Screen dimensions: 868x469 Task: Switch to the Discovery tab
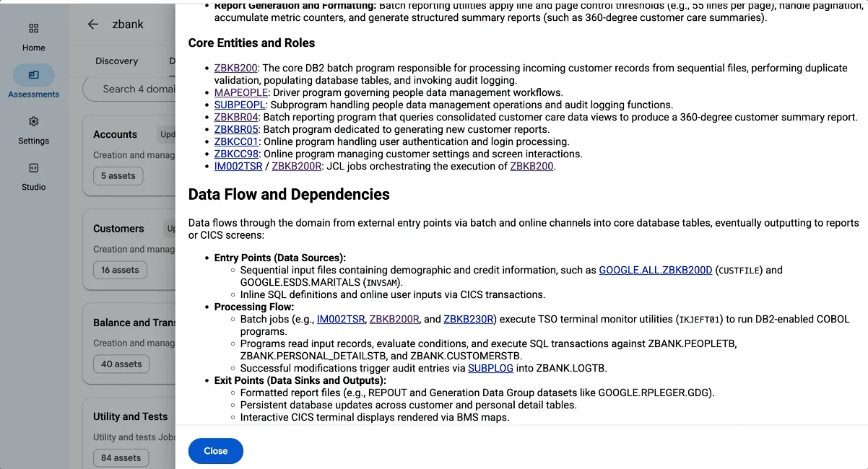pos(116,61)
